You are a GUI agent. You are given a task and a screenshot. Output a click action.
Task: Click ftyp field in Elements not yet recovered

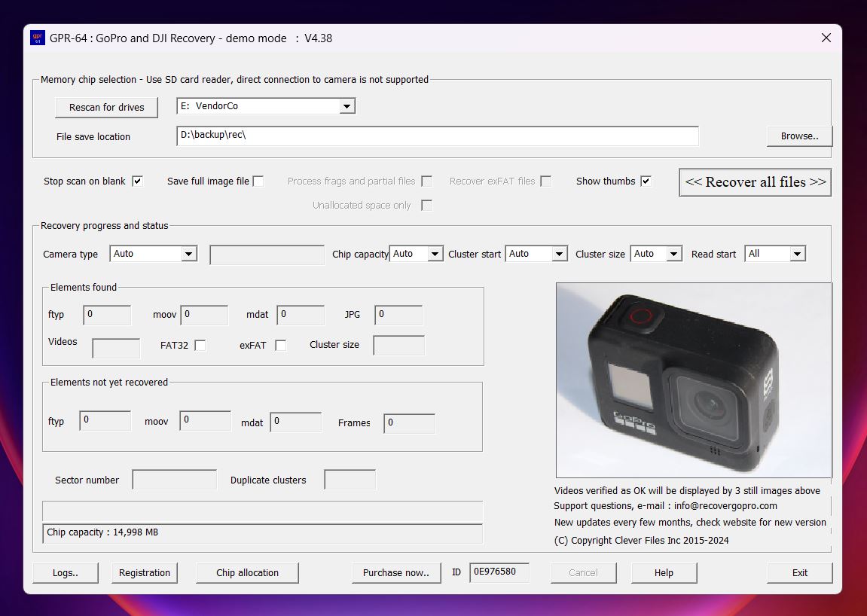[x=105, y=421]
